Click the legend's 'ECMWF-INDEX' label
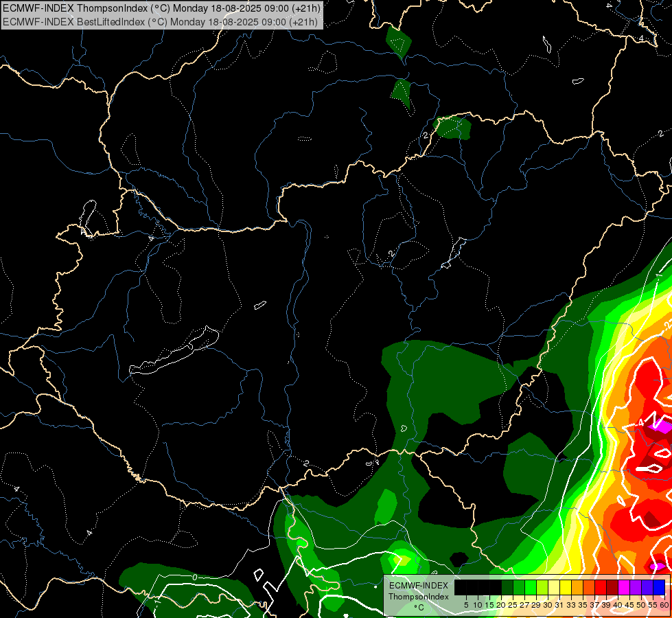 (x=419, y=586)
